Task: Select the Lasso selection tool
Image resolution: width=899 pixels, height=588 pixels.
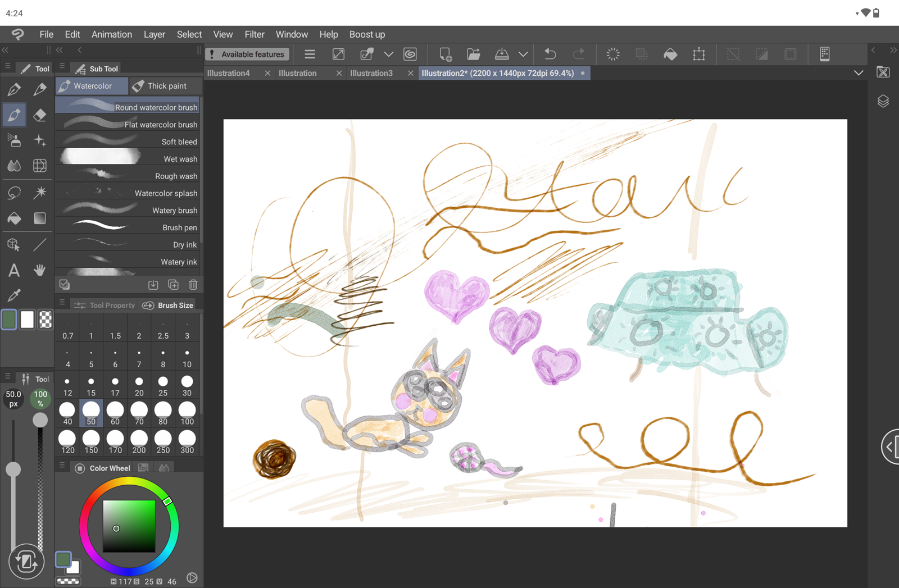Action: coord(14,193)
